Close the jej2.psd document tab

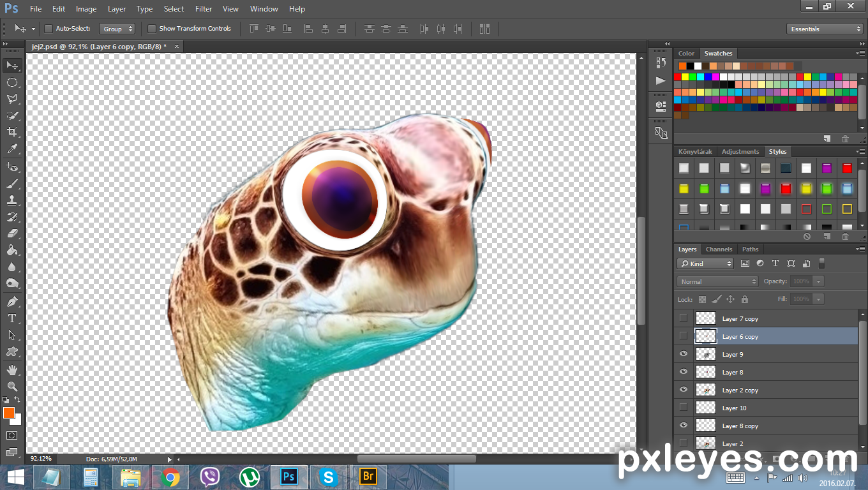tap(177, 46)
